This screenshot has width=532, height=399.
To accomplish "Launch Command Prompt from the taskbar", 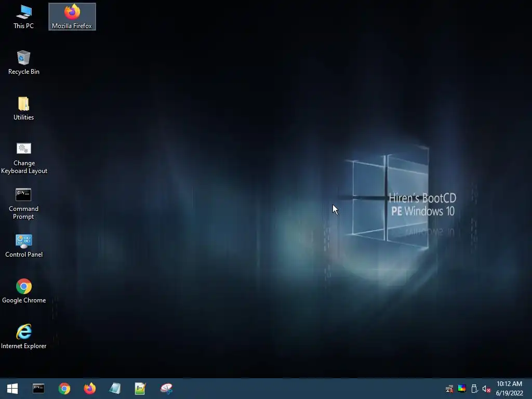I will click(38, 389).
